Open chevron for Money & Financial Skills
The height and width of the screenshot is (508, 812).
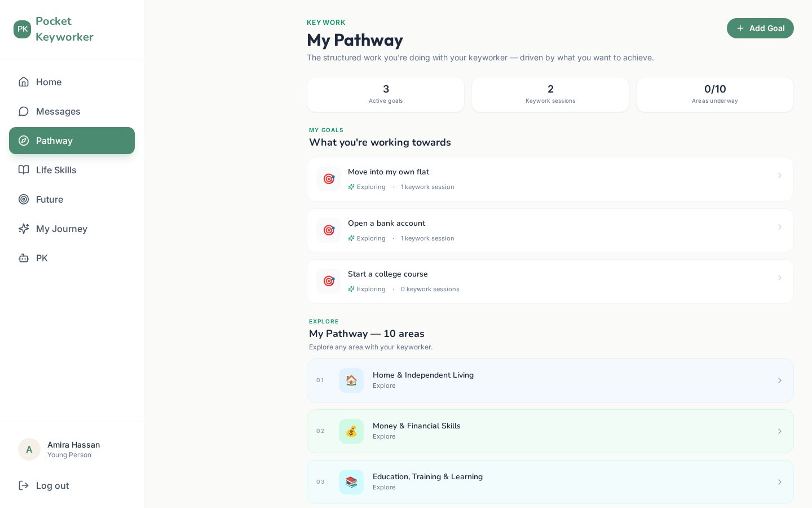[x=780, y=431]
